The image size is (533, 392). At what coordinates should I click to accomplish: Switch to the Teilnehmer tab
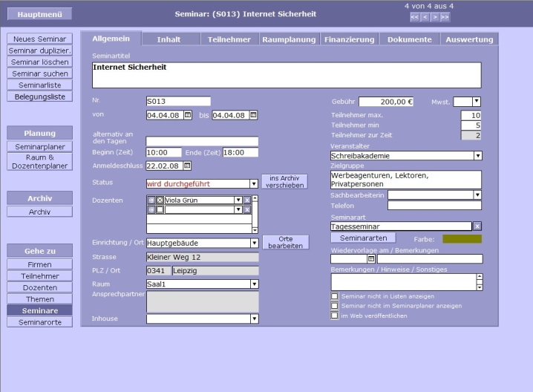[x=229, y=39]
